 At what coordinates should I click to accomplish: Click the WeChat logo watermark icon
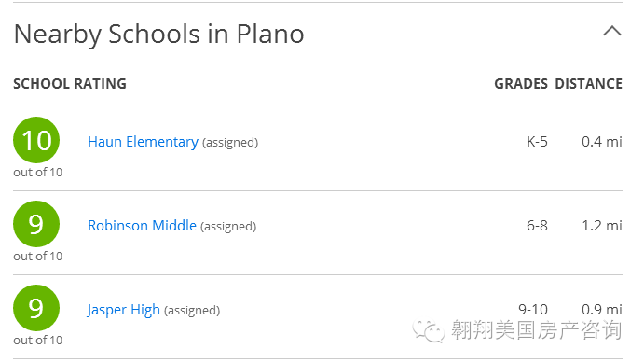(429, 330)
